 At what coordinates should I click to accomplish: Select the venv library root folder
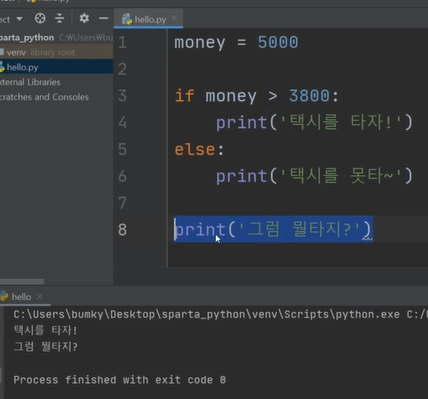56,52
